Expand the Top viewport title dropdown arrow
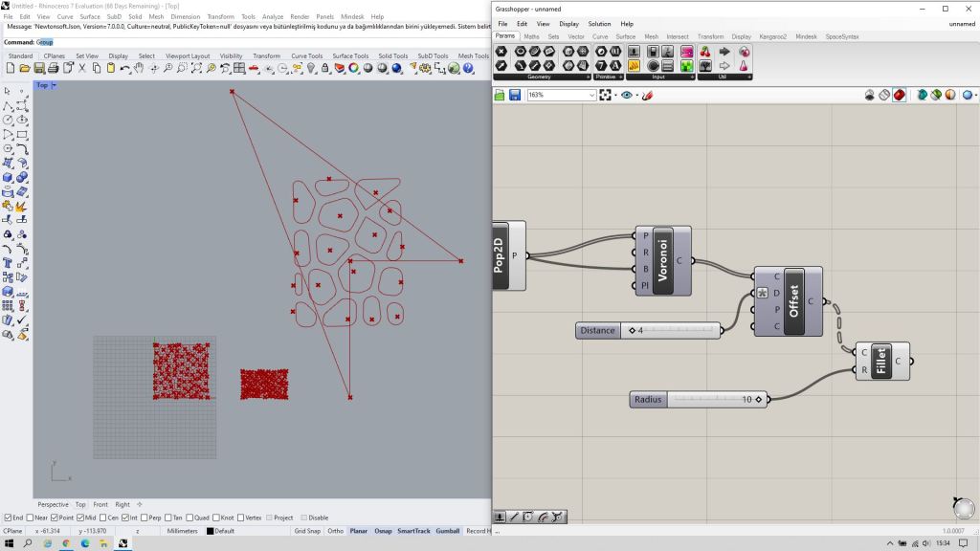Viewport: 980px width, 551px height. (54, 85)
